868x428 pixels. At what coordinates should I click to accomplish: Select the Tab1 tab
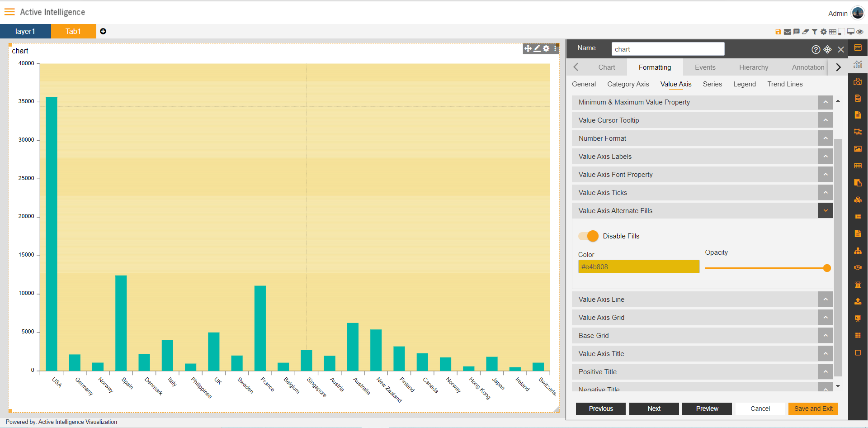[73, 31]
